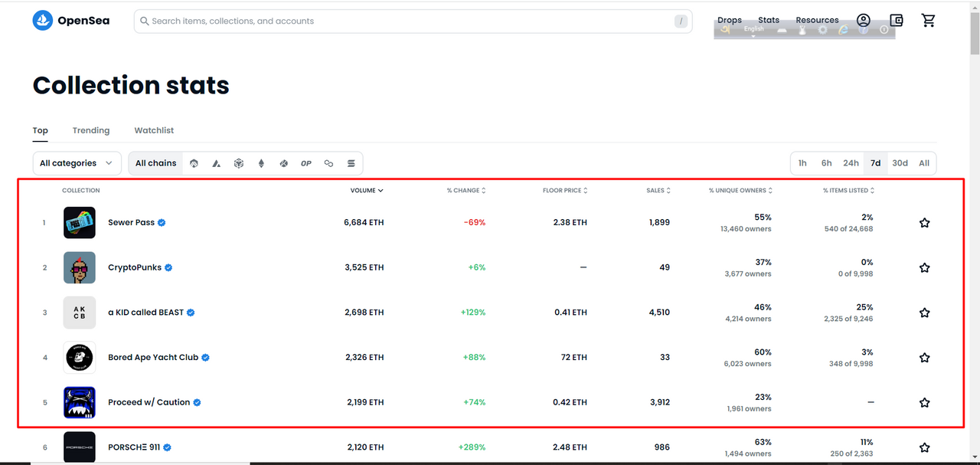
Task: Click 72 ETH floor price value
Action: point(573,358)
